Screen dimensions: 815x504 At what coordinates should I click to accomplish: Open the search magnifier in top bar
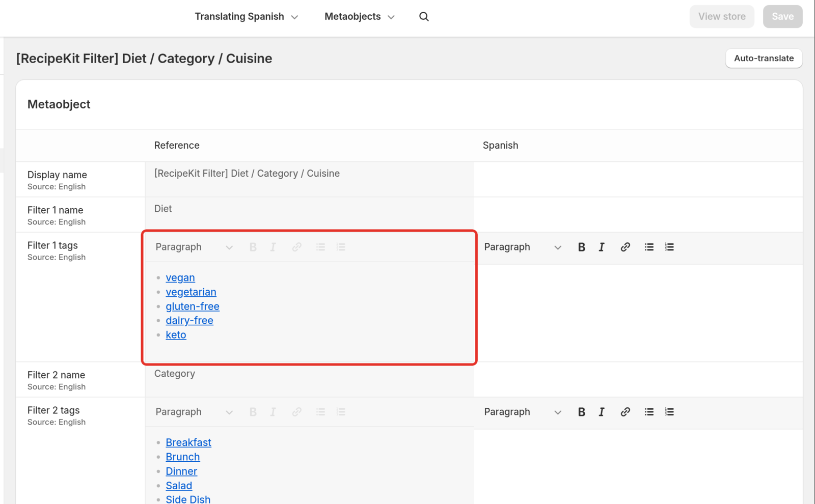424,17
